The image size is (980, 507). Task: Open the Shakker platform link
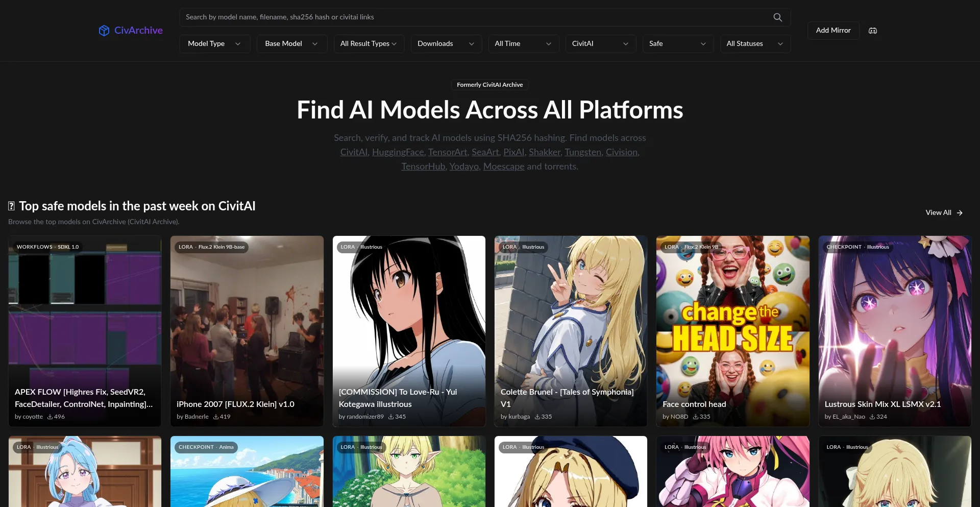coord(545,152)
